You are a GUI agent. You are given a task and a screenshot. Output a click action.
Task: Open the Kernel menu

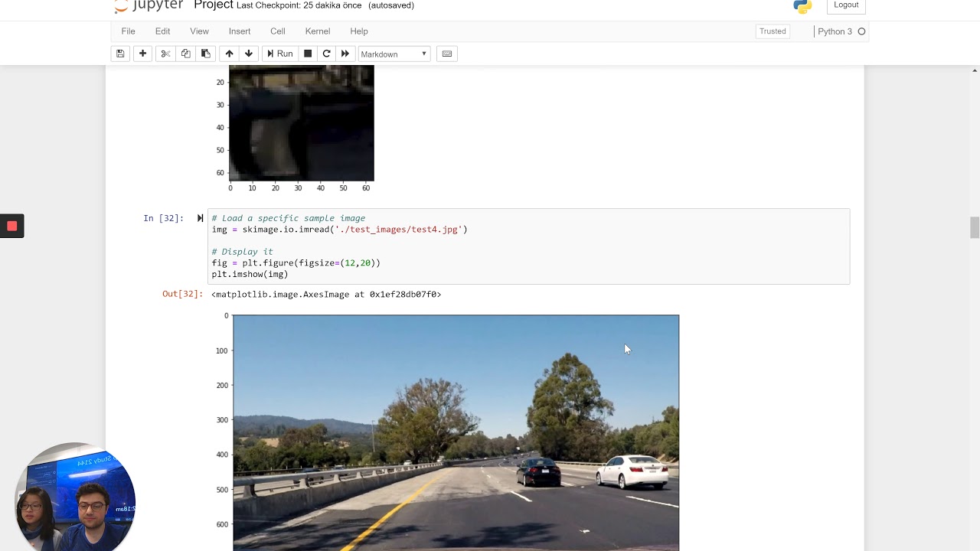point(318,31)
